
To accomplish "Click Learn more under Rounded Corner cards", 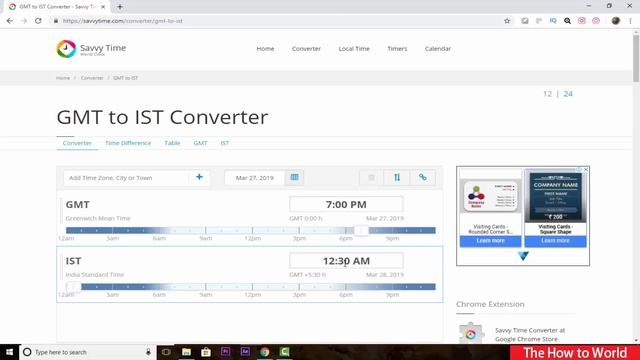I will point(490,241).
